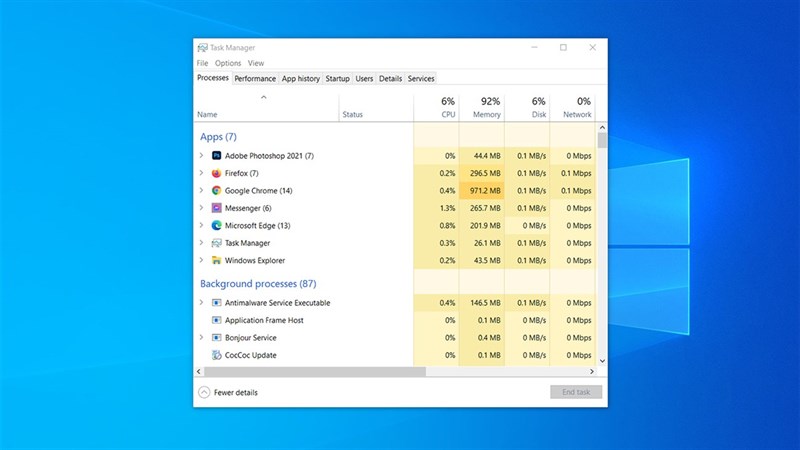Open the Options menu

coord(228,63)
